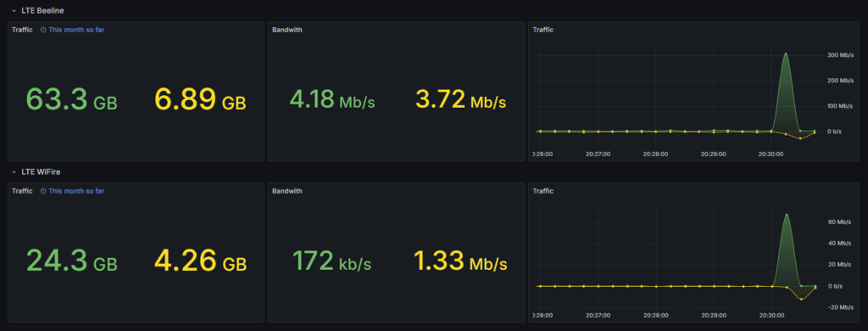
Task: Open WiFire Traffic graph panel title
Action: click(543, 191)
